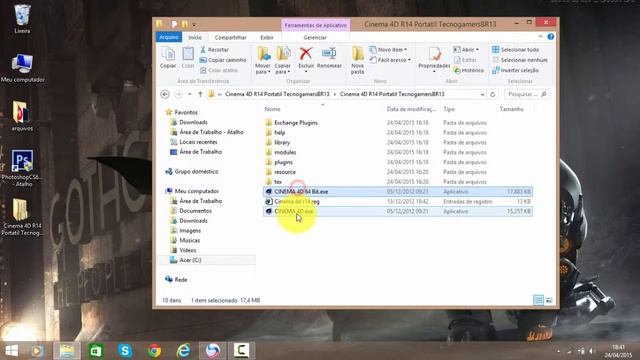
Task: Click Editar in the ribbon
Action: [465, 60]
